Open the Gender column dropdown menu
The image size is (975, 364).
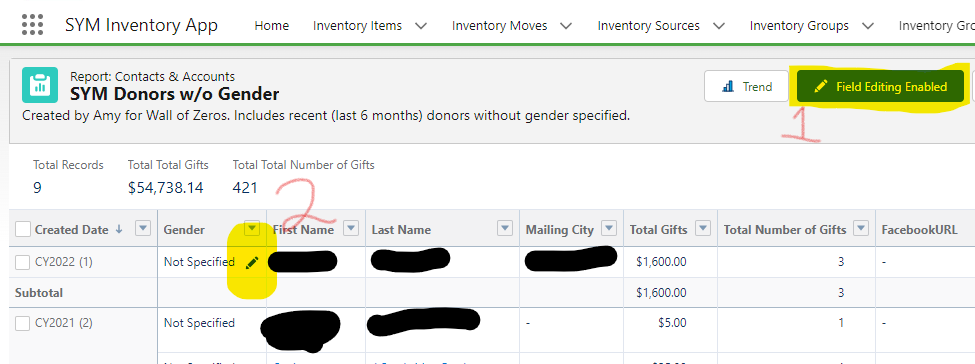[252, 229]
